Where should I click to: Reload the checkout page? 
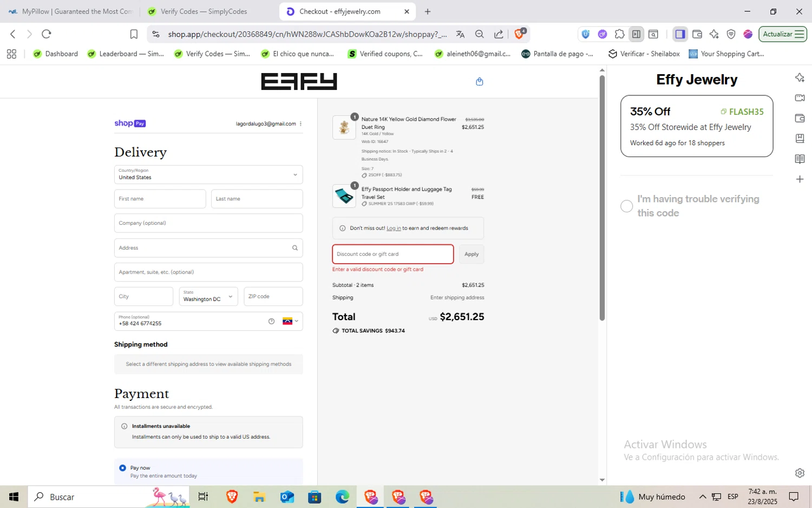pyautogui.click(x=47, y=34)
